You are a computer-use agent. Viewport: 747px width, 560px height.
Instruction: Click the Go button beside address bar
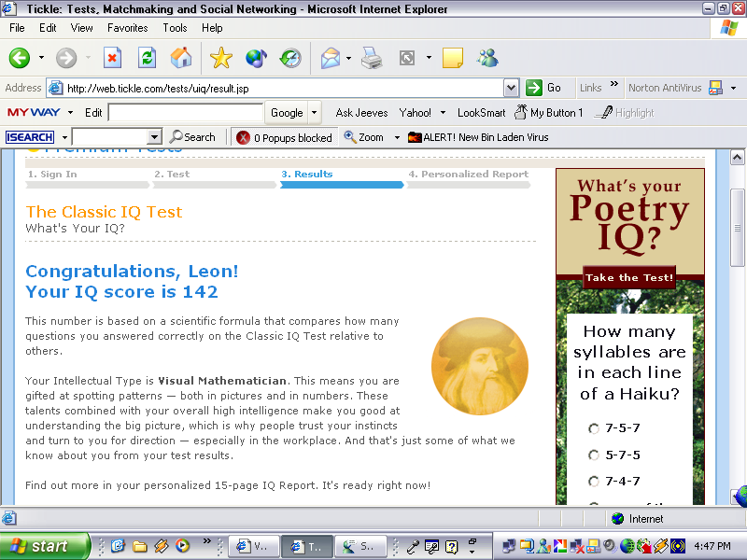[x=543, y=88]
